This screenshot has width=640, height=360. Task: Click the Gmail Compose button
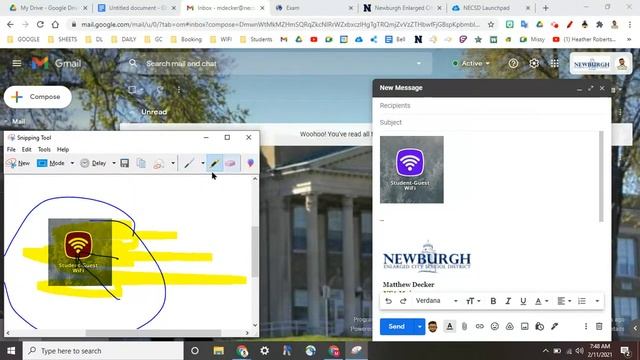pos(38,97)
